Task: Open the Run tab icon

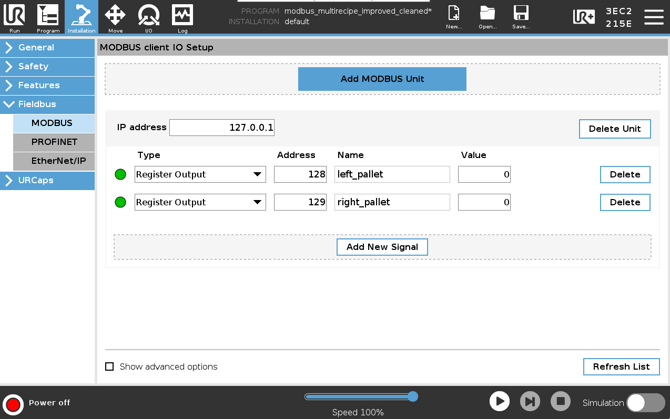Action: [x=15, y=17]
